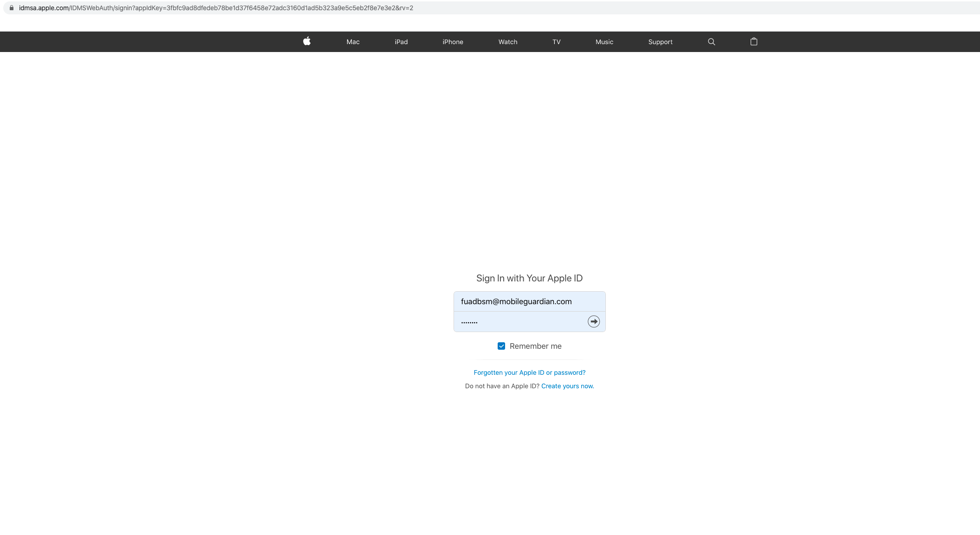980x535 pixels.
Task: Click the sign-in arrow button
Action: pos(594,321)
